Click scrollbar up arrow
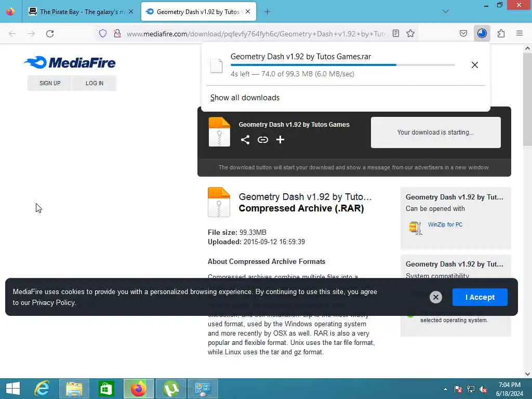532x399 pixels. 528,48
